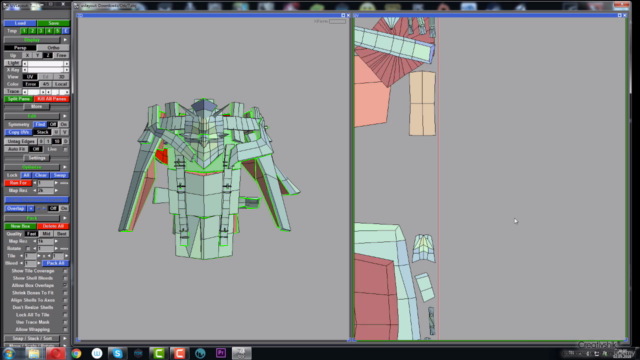Increase the Optimize Map Rez 2k value
This screenshot has height=360, width=640.
click(56, 191)
